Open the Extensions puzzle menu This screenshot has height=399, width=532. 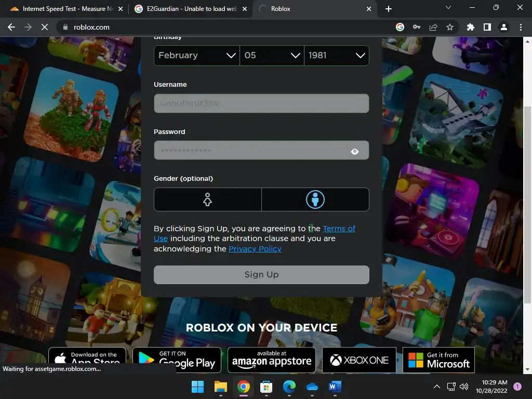tap(471, 27)
